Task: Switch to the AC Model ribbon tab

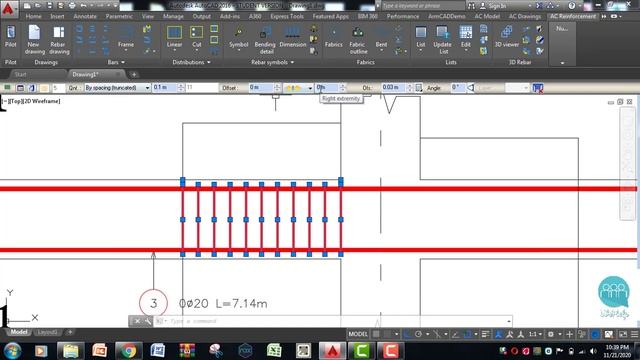Action: point(487,16)
